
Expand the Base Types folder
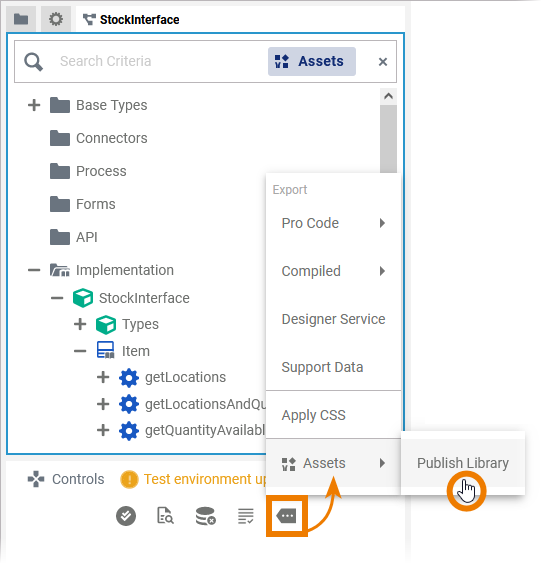tap(34, 106)
